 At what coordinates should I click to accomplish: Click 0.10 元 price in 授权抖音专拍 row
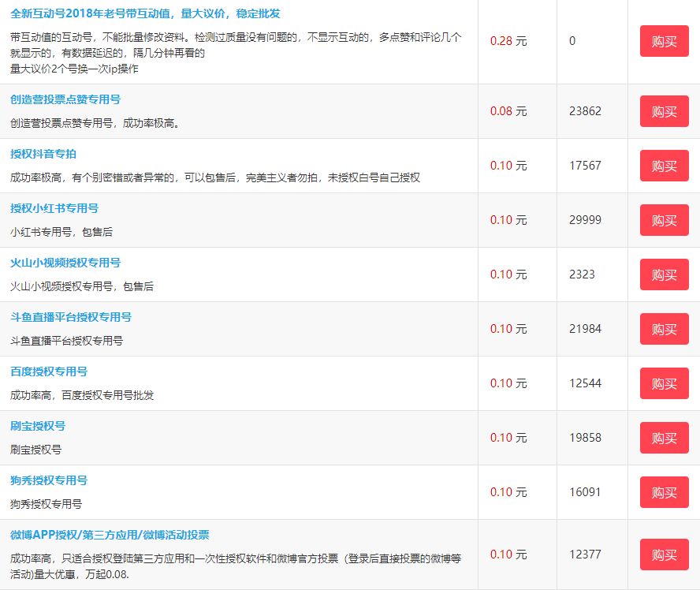pos(508,166)
